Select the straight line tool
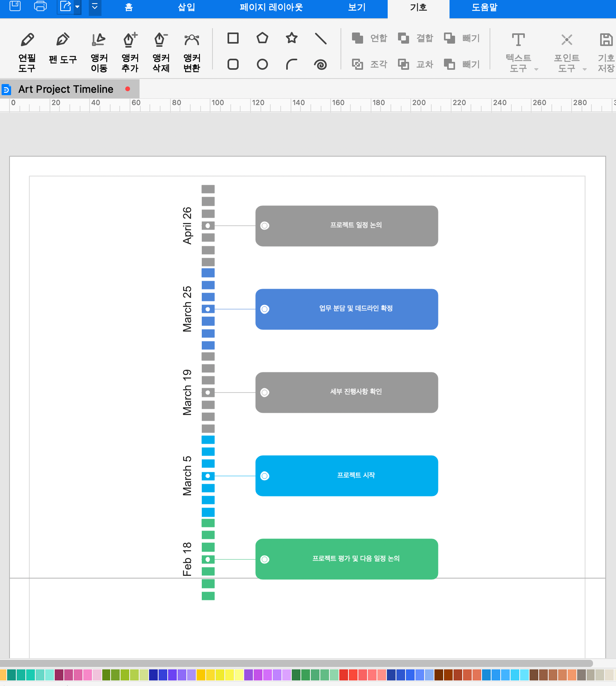Screen dimensions: 616x686 pos(321,38)
